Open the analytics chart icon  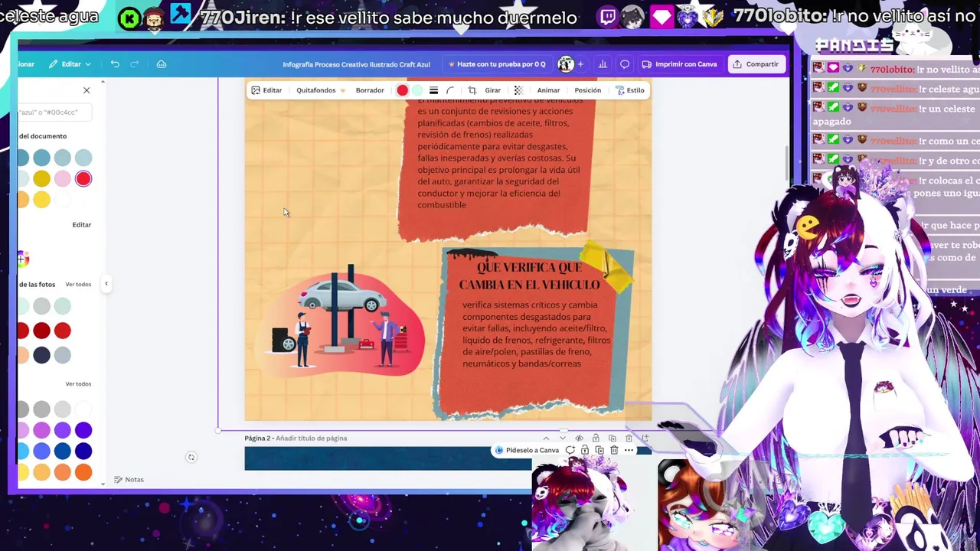coord(603,64)
